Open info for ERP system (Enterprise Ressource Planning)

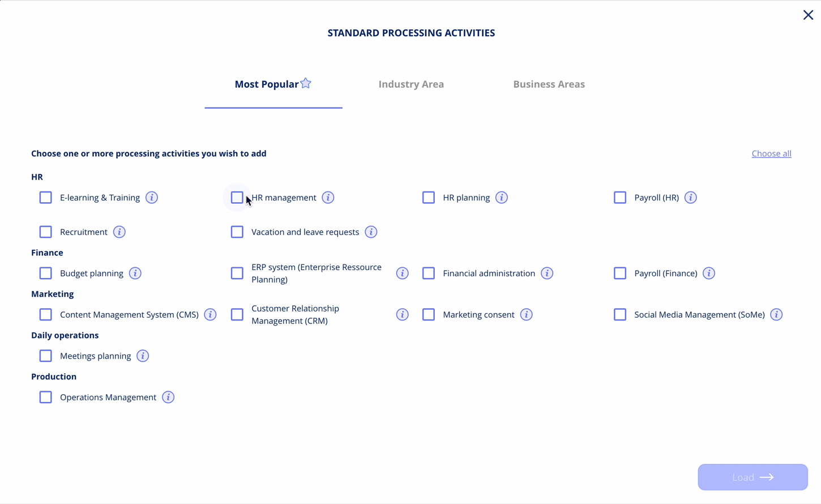(402, 273)
